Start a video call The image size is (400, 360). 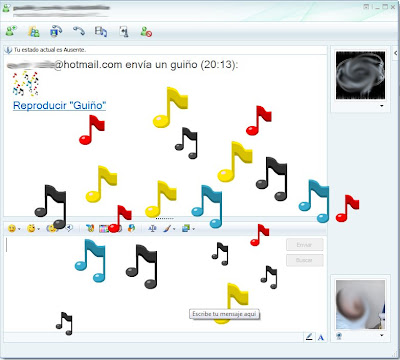[x=56, y=31]
